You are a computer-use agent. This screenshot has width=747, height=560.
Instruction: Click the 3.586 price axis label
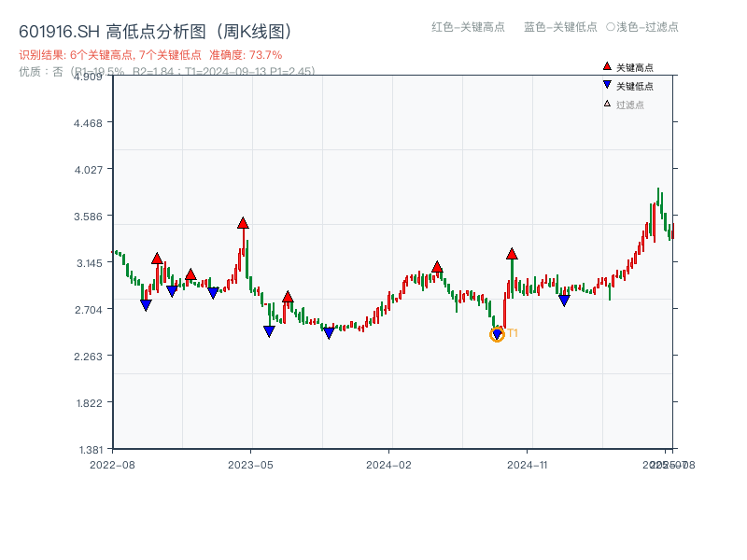(88, 217)
